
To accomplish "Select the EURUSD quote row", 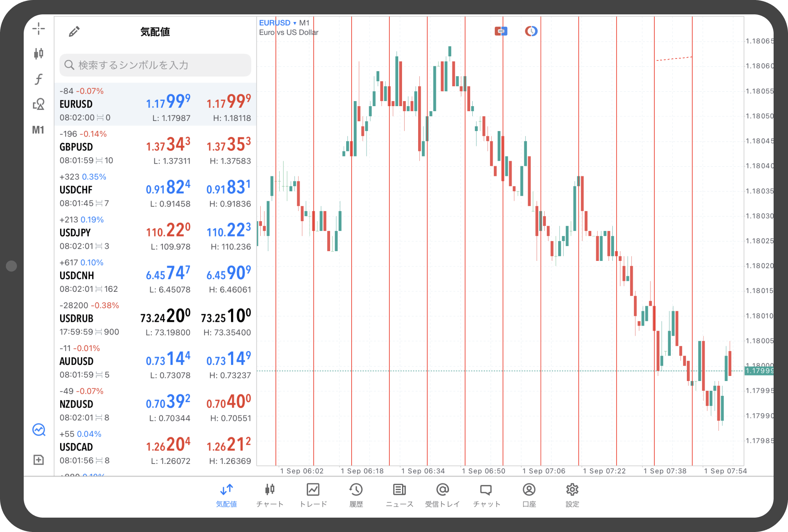I will pos(155,104).
